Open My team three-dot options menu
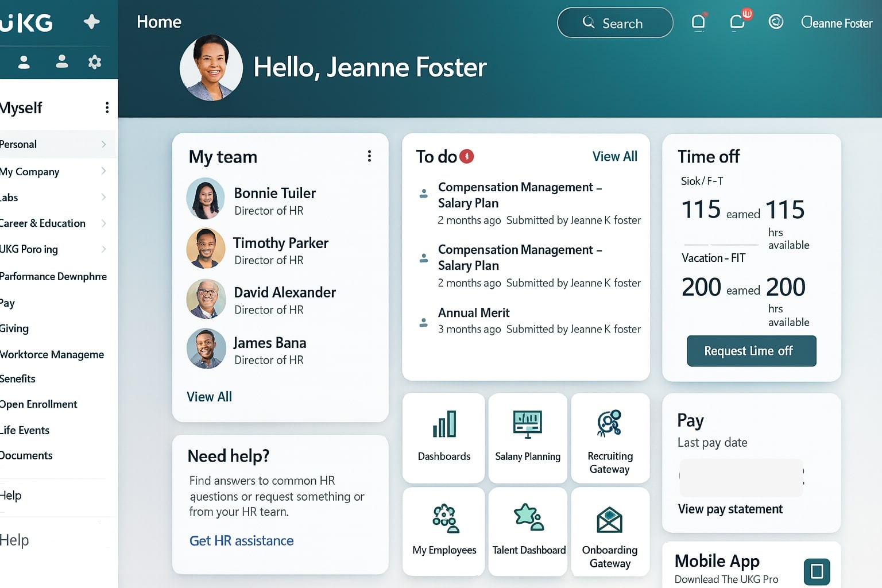 pyautogui.click(x=369, y=156)
